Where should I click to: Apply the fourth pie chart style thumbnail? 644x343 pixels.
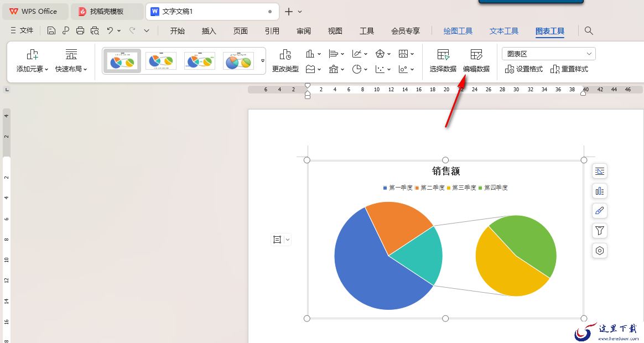tap(238, 61)
